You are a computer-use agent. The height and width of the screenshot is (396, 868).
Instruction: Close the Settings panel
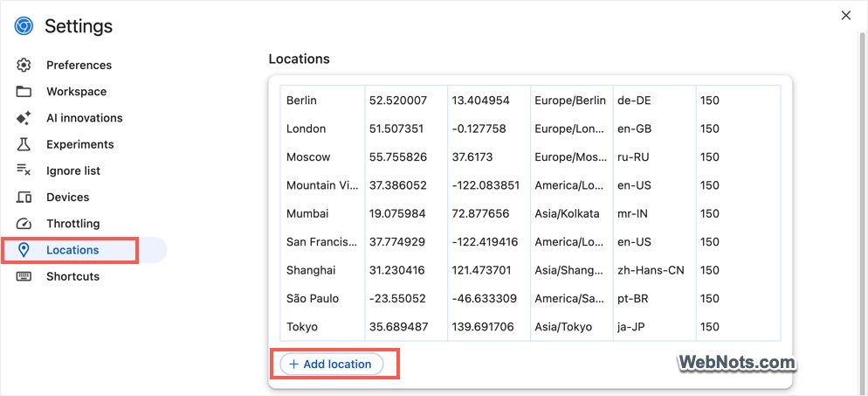[x=846, y=16]
